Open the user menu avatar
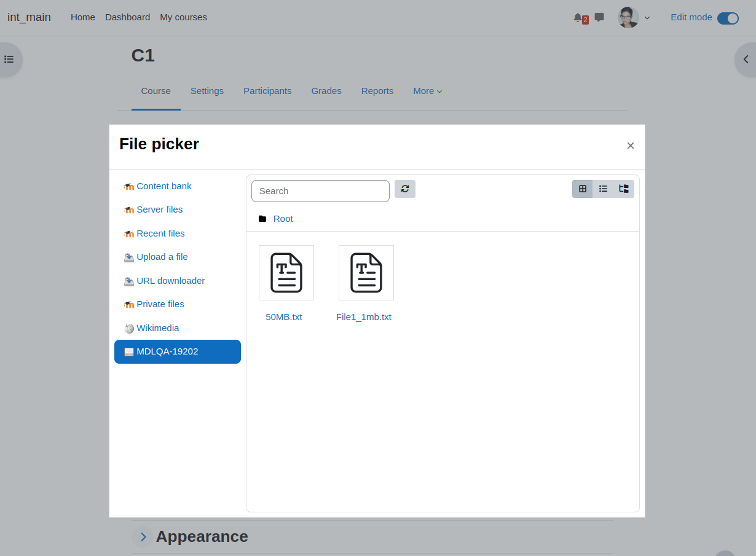Viewport: 756px width, 556px height. point(628,17)
